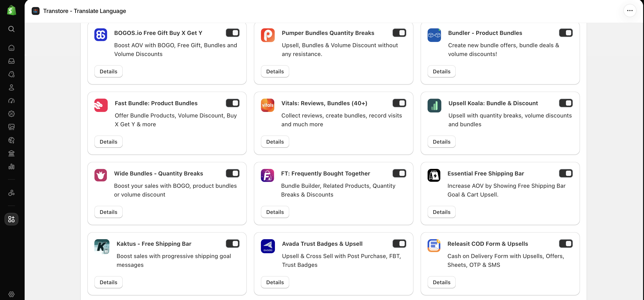Image resolution: width=644 pixels, height=300 pixels.
Task: Open the Markets globe icon
Action: click(11, 140)
